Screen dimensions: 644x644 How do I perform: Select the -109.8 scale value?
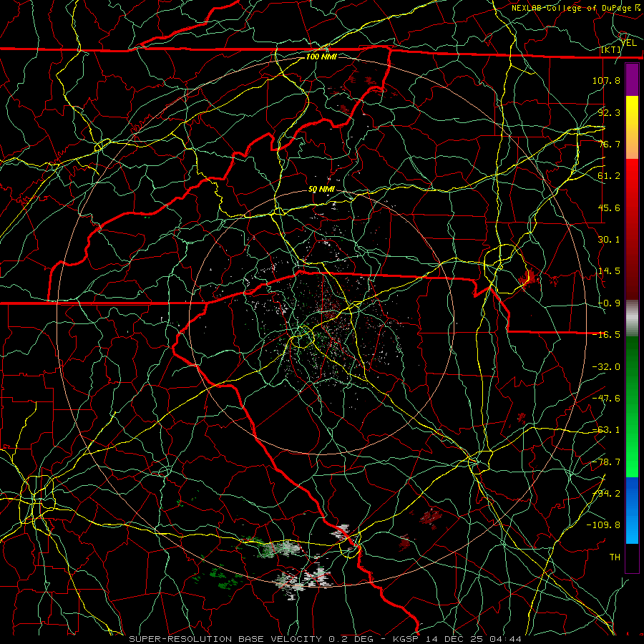coord(603,525)
